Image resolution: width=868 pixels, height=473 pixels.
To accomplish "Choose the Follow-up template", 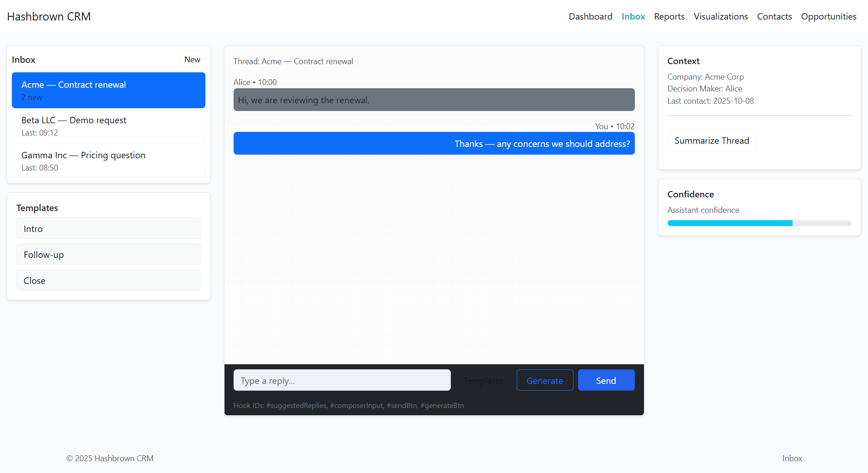I will (x=108, y=254).
